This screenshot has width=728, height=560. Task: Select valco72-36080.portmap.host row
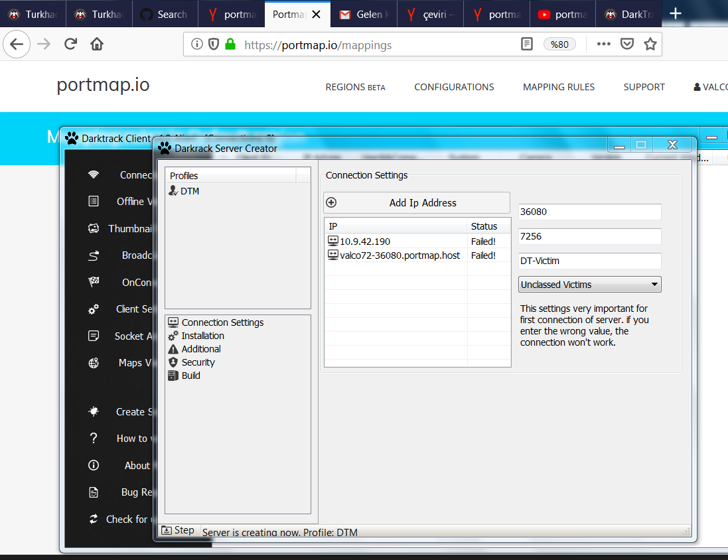click(x=417, y=255)
